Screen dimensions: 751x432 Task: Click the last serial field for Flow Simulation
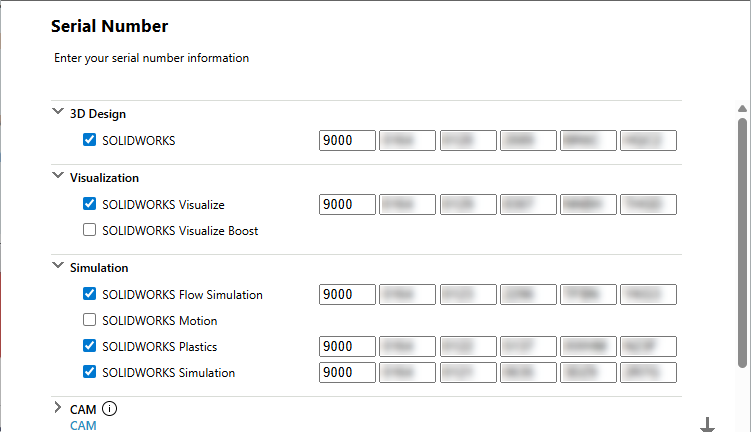[649, 295]
